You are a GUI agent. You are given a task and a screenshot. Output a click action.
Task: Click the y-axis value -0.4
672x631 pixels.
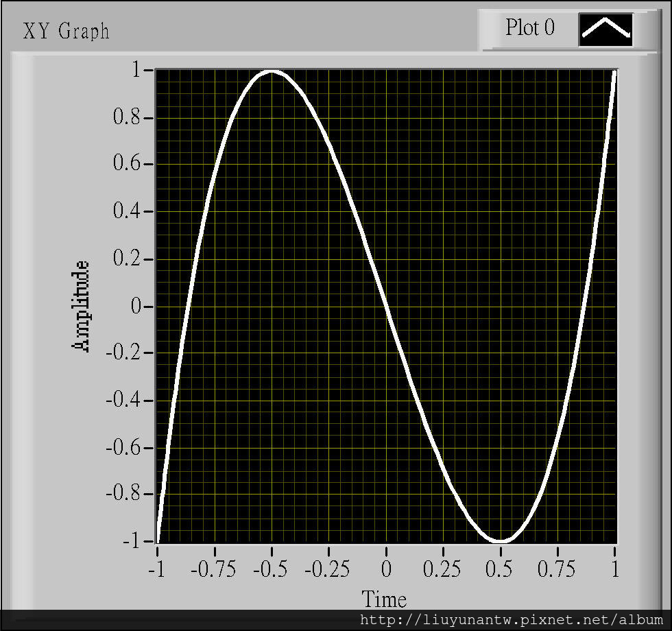123,401
